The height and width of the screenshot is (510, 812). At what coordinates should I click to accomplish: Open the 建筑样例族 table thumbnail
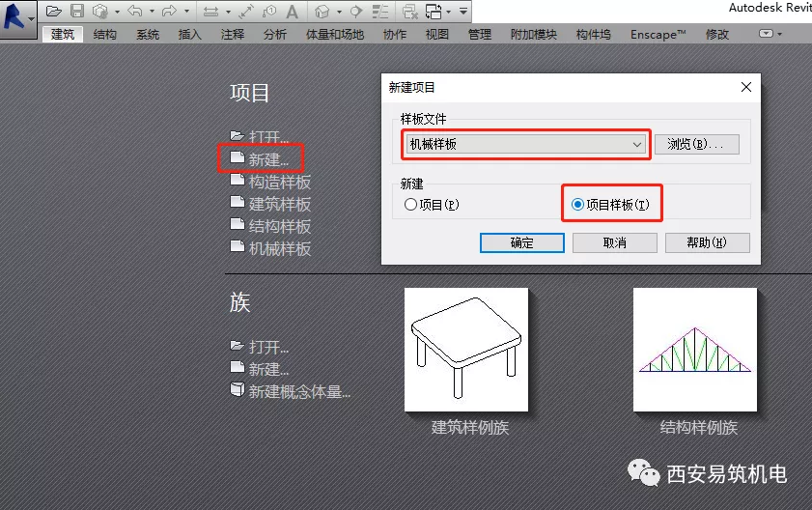point(466,350)
